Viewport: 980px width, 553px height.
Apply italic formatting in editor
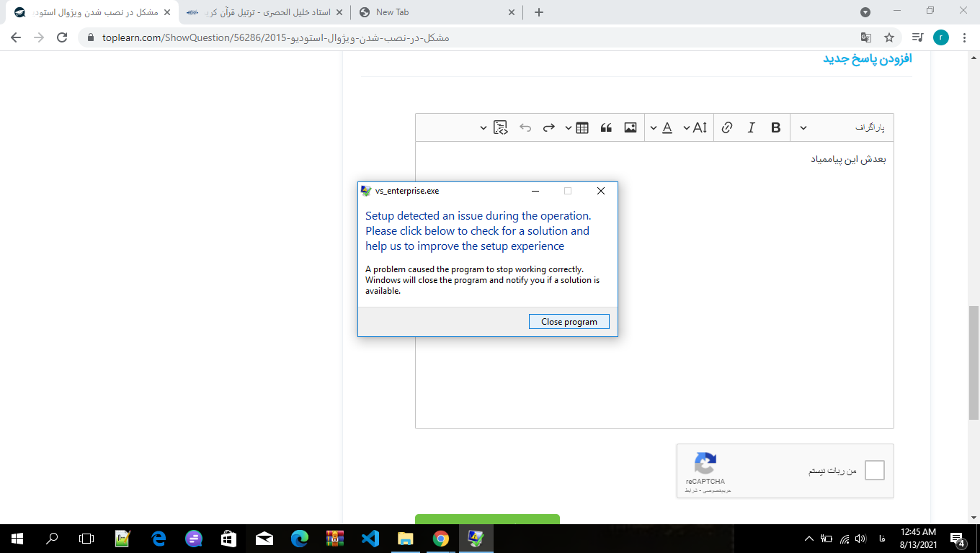tap(751, 127)
